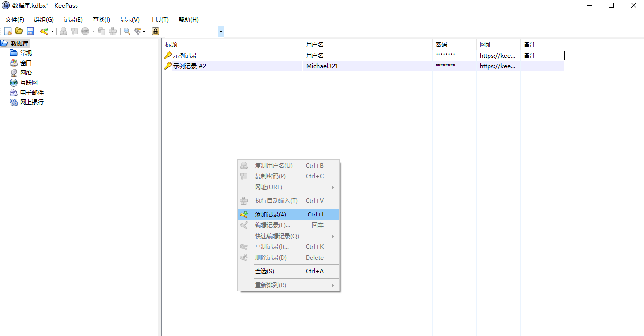Click 复制用户名(U) in the context menu
The height and width of the screenshot is (336, 644).
pyautogui.click(x=289, y=166)
